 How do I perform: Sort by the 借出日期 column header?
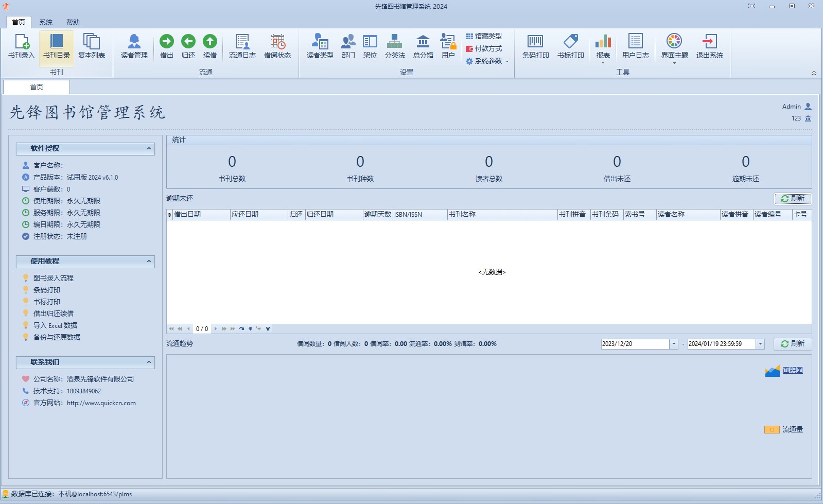[201, 214]
